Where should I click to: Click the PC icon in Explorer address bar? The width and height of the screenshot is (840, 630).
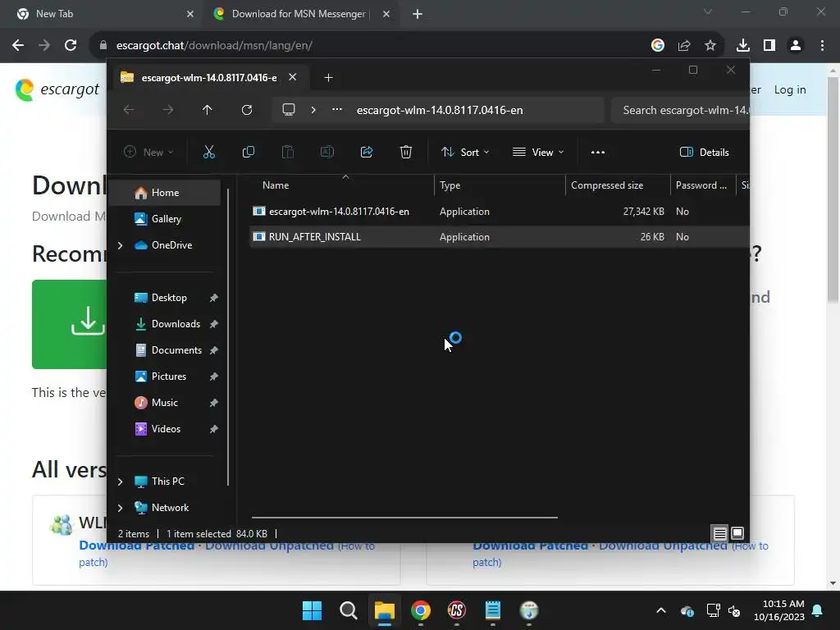tap(289, 110)
